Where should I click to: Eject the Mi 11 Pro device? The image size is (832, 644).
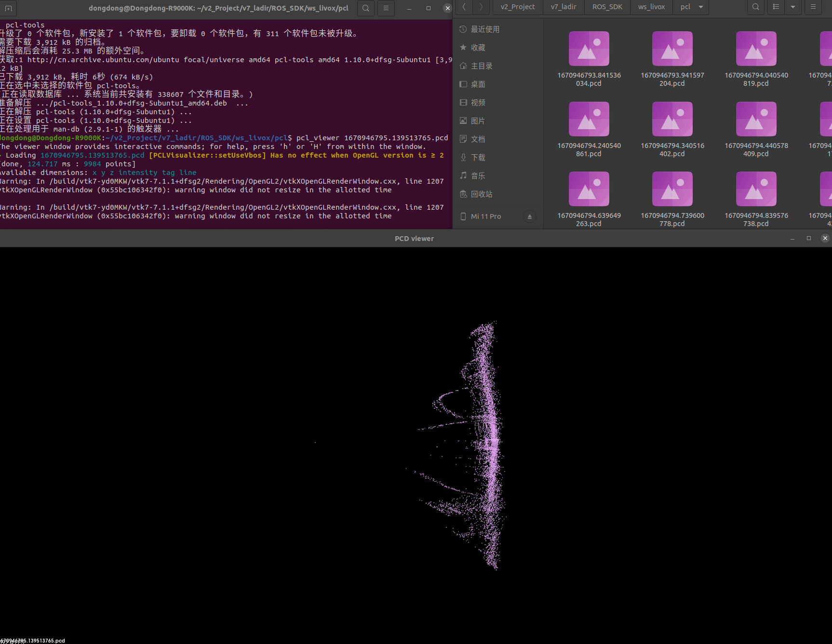530,216
